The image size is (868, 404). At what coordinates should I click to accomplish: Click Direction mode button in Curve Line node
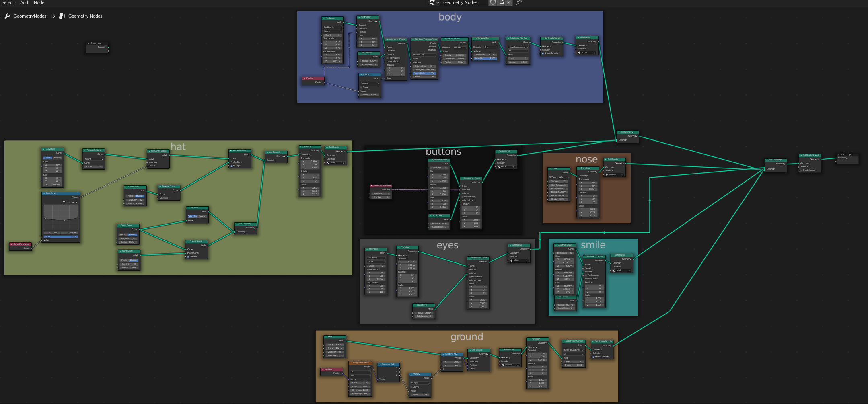[57, 158]
